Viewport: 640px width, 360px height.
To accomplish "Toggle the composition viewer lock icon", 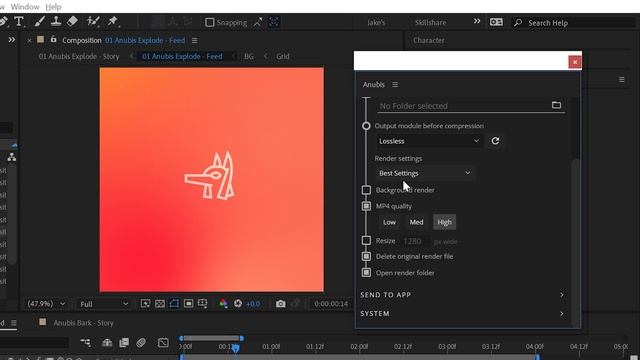I will click(x=53, y=40).
